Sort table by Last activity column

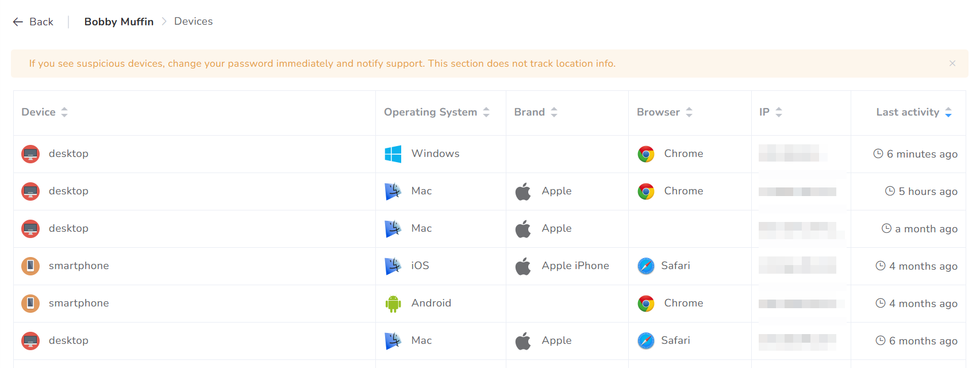pyautogui.click(x=948, y=112)
